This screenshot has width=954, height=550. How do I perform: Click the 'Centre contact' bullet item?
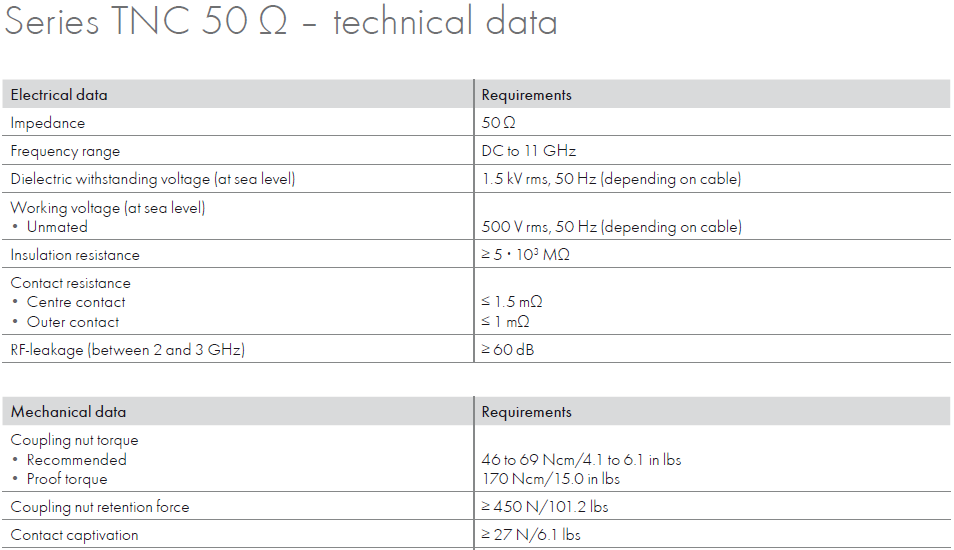pos(76,302)
